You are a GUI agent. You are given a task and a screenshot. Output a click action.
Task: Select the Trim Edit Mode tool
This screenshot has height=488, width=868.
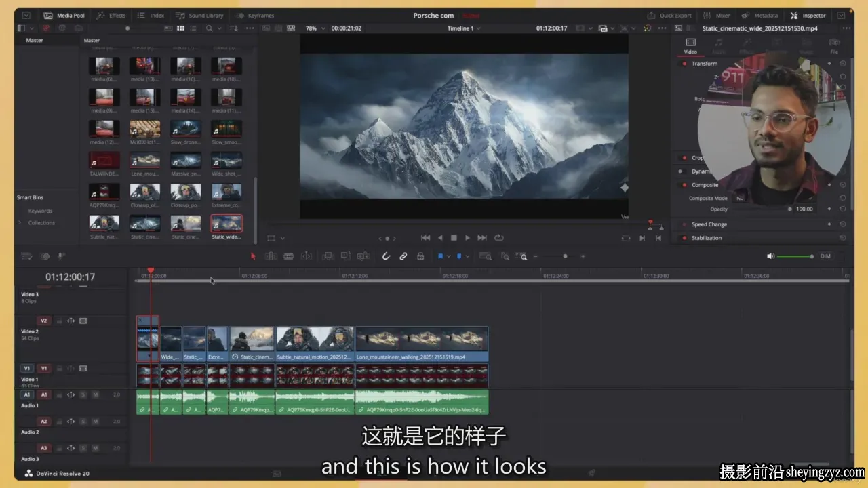click(271, 256)
